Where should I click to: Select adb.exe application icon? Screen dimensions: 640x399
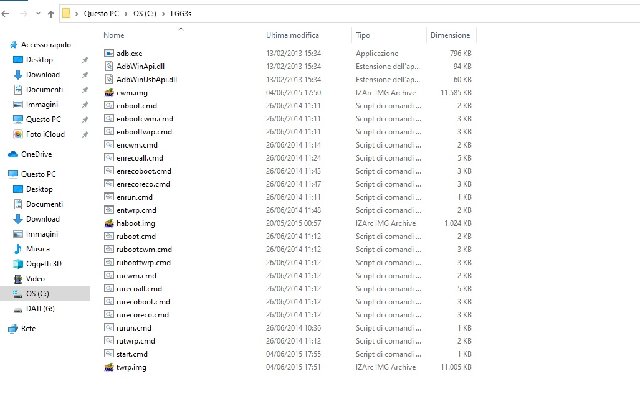[x=109, y=53]
